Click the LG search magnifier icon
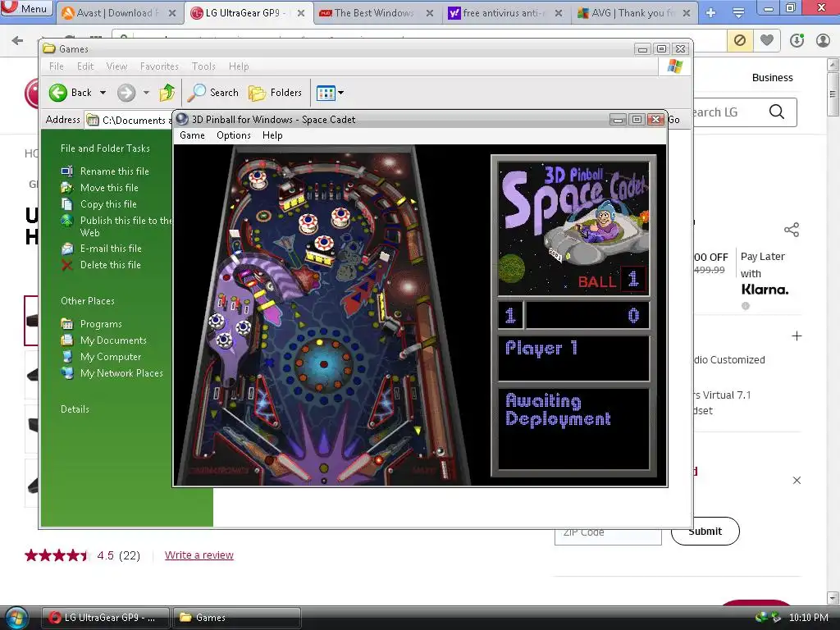Screen dimensions: 840x630 776,112
